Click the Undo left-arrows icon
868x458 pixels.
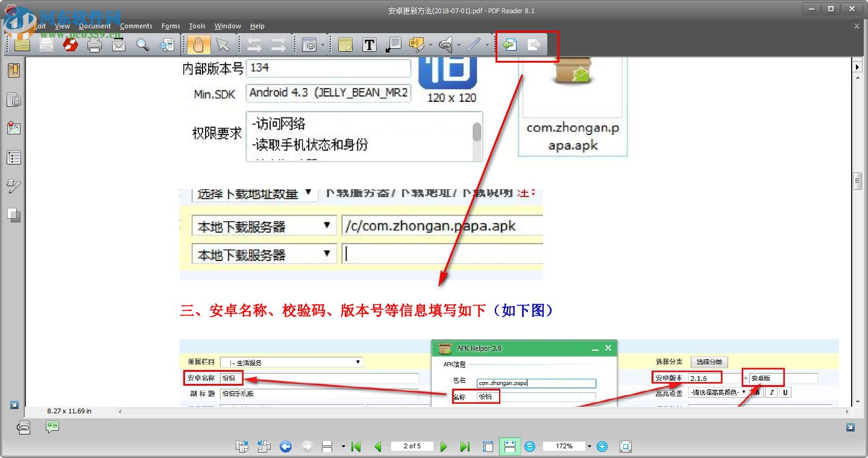pyautogui.click(x=254, y=45)
